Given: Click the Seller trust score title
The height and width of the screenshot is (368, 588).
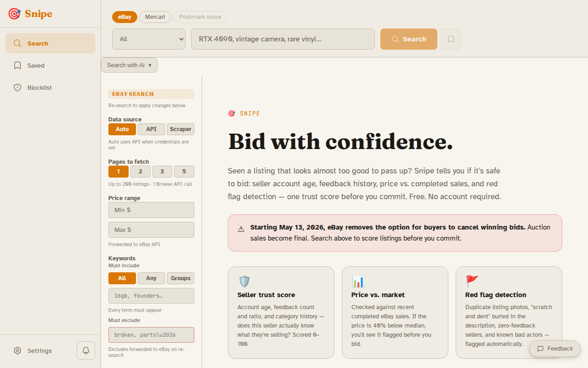Looking at the screenshot, I should 266,295.
